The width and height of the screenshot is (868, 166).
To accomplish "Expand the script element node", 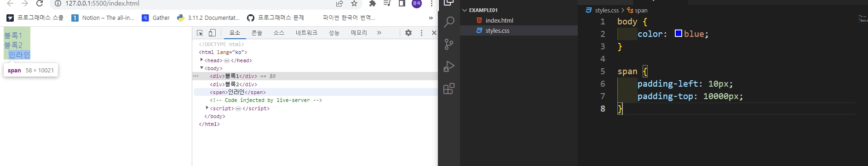I will [207, 108].
